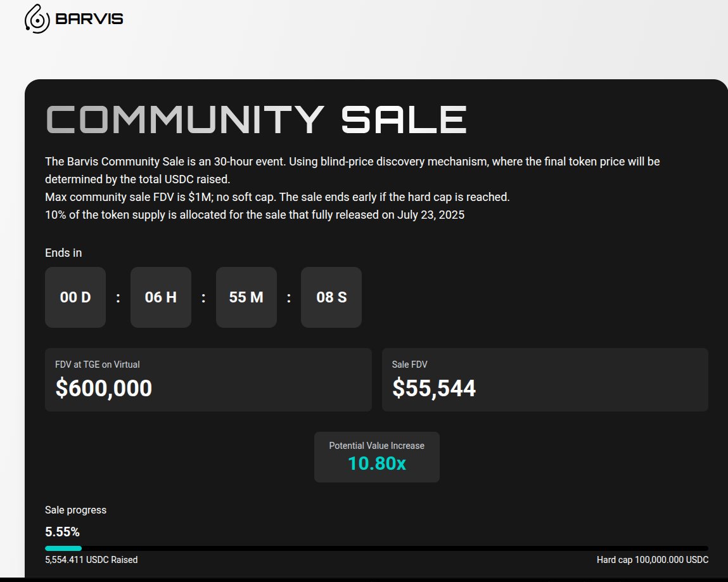Click the 5.55% progress percentage
This screenshot has width=728, height=582.
click(62, 532)
